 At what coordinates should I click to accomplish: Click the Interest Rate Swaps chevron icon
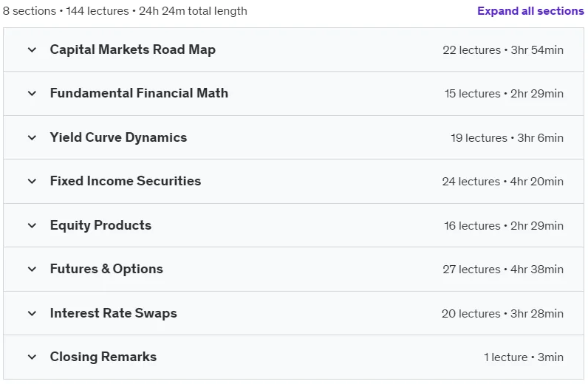(33, 313)
